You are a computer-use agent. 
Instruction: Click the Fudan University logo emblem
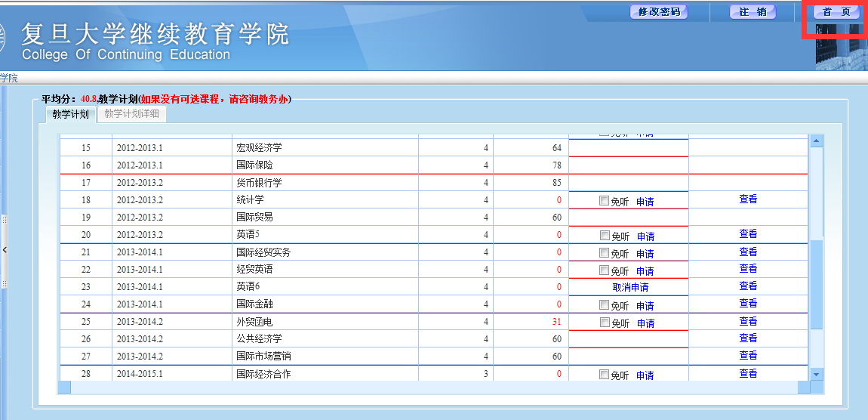(x=2, y=39)
